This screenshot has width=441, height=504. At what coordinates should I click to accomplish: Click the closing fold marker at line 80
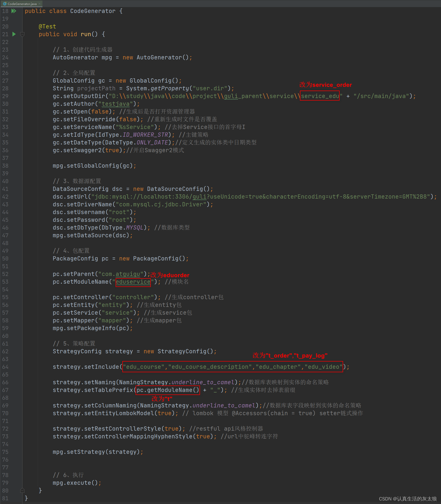click(x=22, y=490)
